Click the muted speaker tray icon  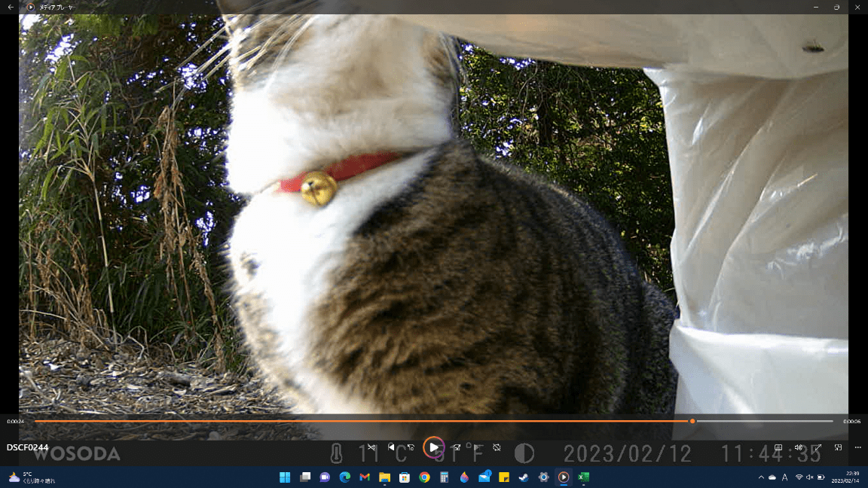810,477
